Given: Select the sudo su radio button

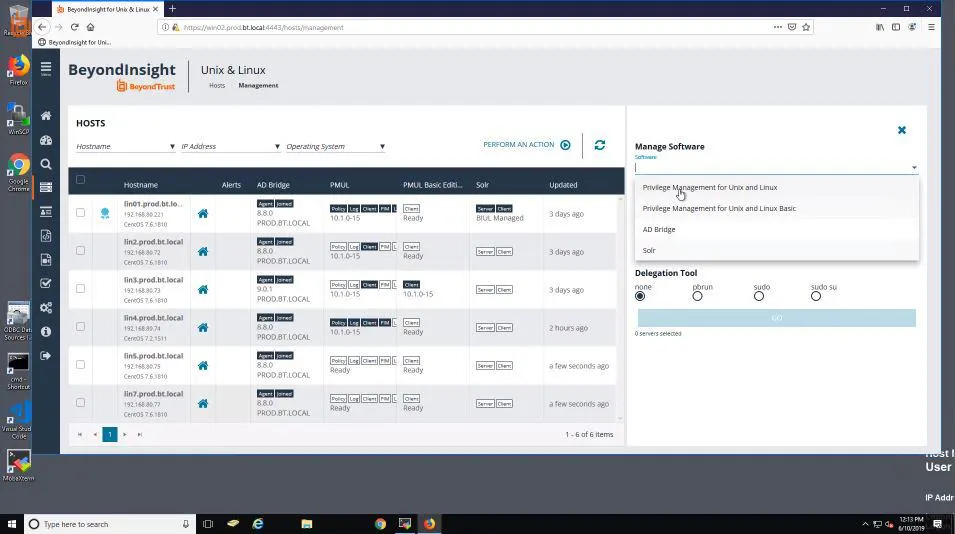Looking at the screenshot, I should (x=816, y=296).
